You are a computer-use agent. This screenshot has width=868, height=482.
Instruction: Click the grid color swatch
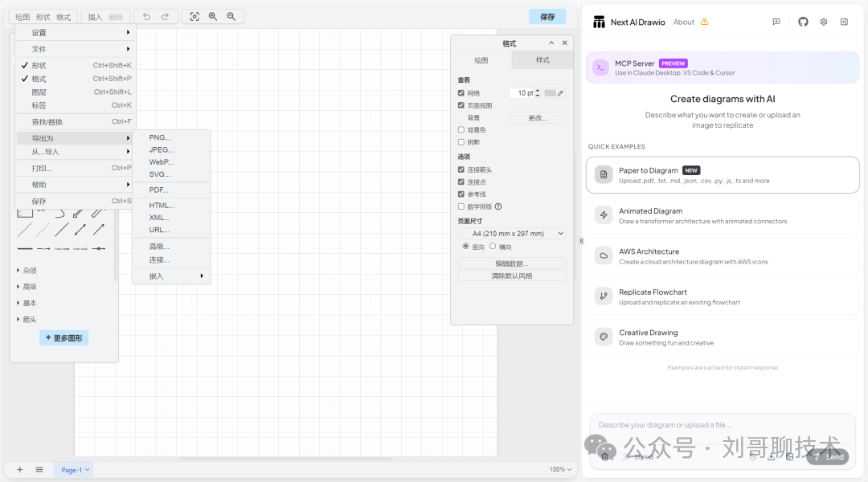[x=551, y=93]
